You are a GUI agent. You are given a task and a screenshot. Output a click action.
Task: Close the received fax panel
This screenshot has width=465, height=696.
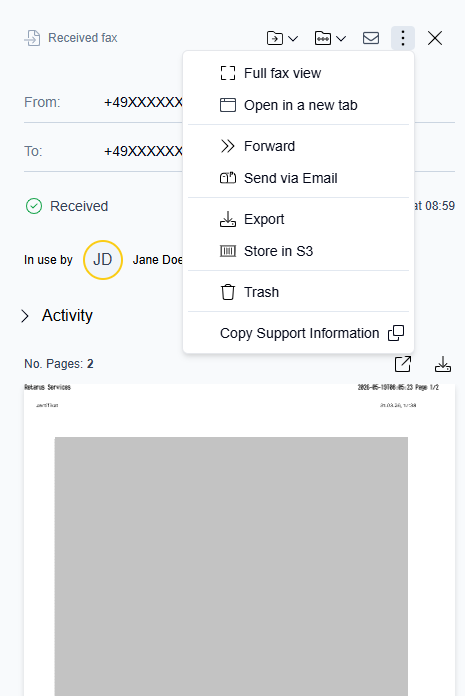coord(435,38)
